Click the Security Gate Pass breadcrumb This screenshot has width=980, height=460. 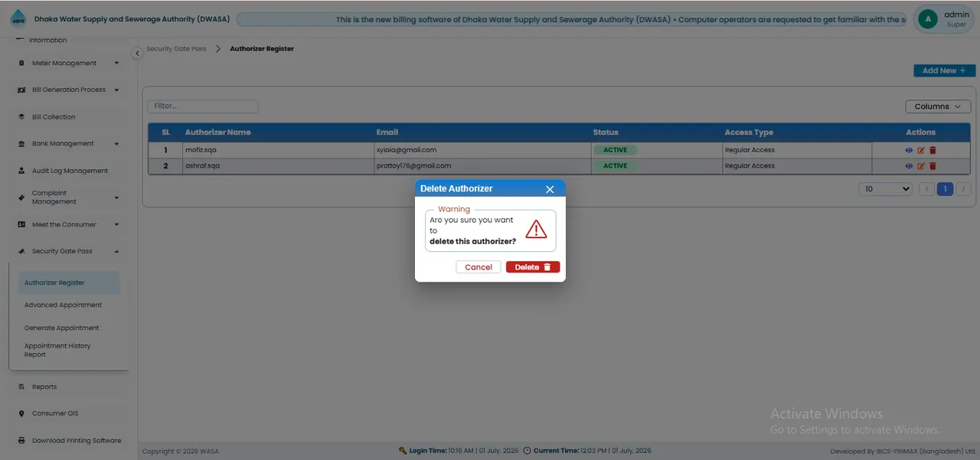coord(176,49)
